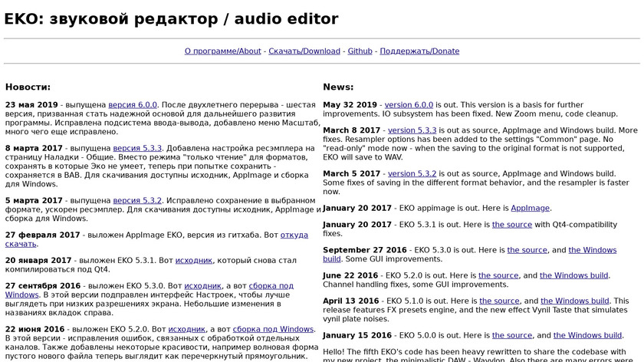This screenshot has width=644, height=362.
Task: Open the Windows build link for EKO 5.3.0
Action: click(x=592, y=250)
